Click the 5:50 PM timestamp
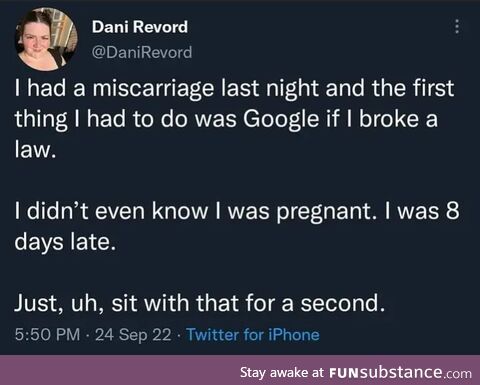The image size is (480, 385). 47,334
